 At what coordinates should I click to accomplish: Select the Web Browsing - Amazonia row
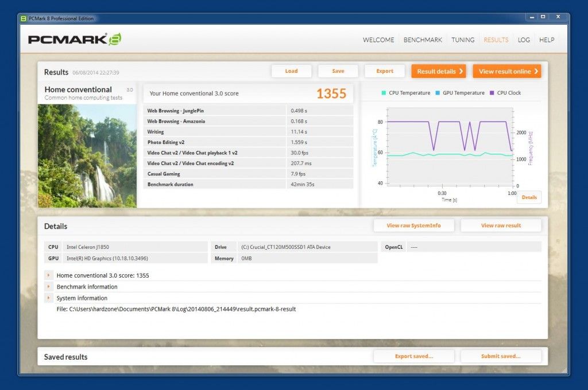coord(248,121)
